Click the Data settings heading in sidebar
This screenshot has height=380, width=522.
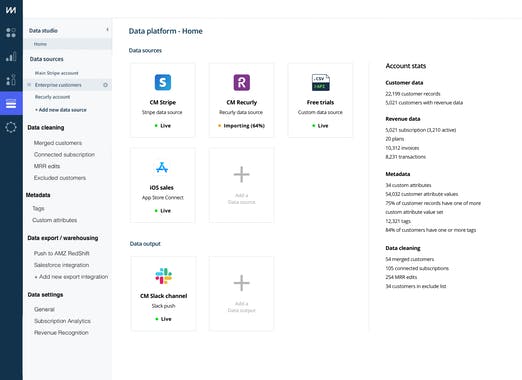click(45, 295)
